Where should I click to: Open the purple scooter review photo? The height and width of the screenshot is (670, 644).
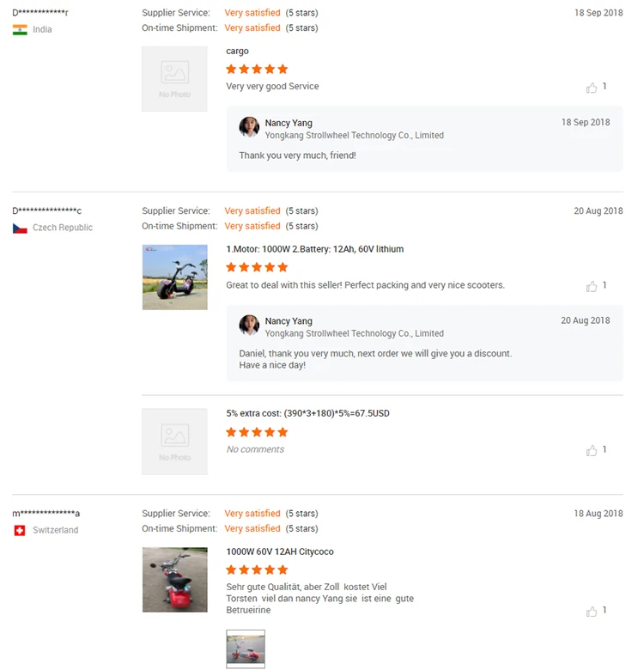(x=174, y=277)
